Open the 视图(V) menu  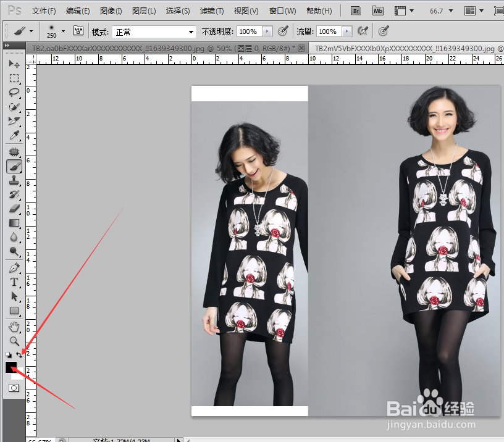click(x=246, y=11)
